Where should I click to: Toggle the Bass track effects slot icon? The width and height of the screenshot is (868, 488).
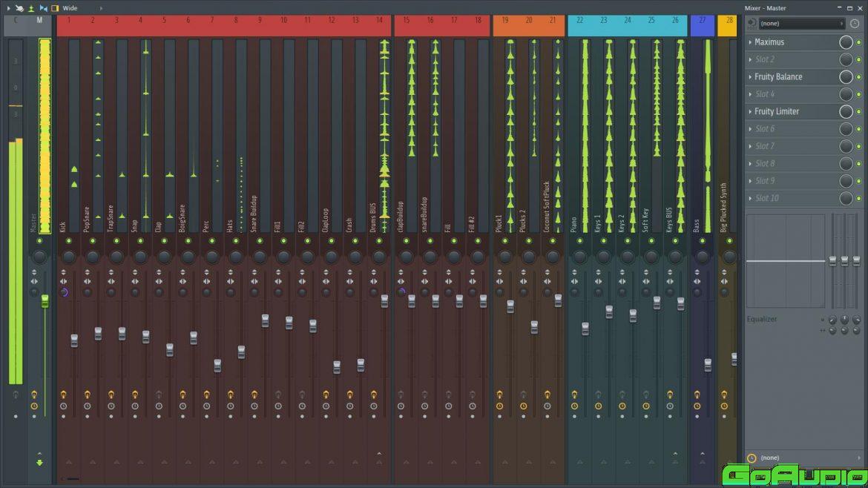pos(697,395)
